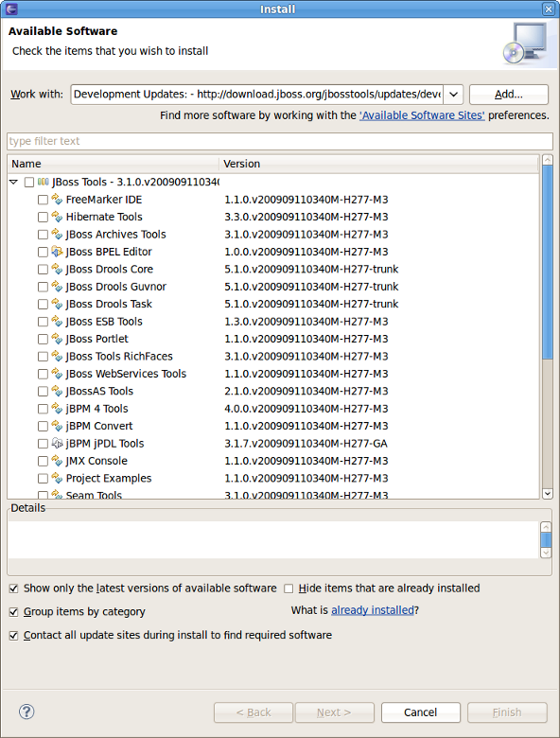This screenshot has width=560, height=738.
Task: Enable Hide items that are already installed
Action: [x=289, y=589]
